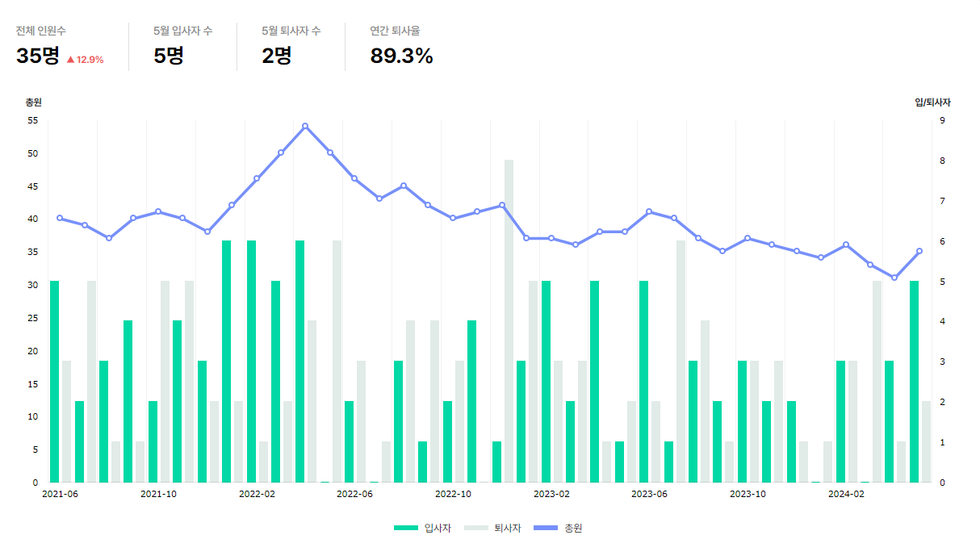Toggle the 퇴사자 series via its gray legend swatch

coord(476,528)
